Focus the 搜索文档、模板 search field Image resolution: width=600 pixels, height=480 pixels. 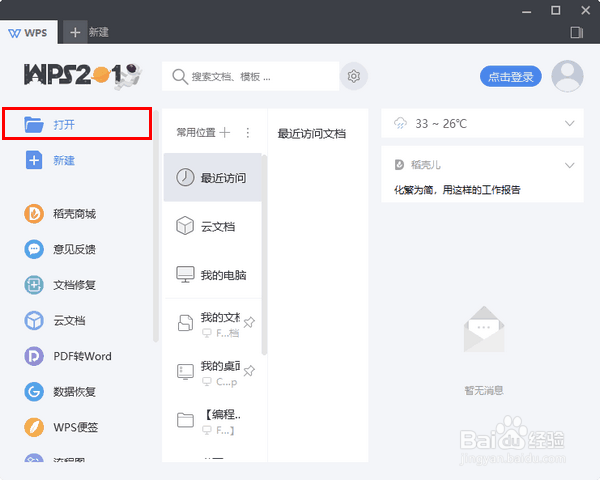pos(250,76)
